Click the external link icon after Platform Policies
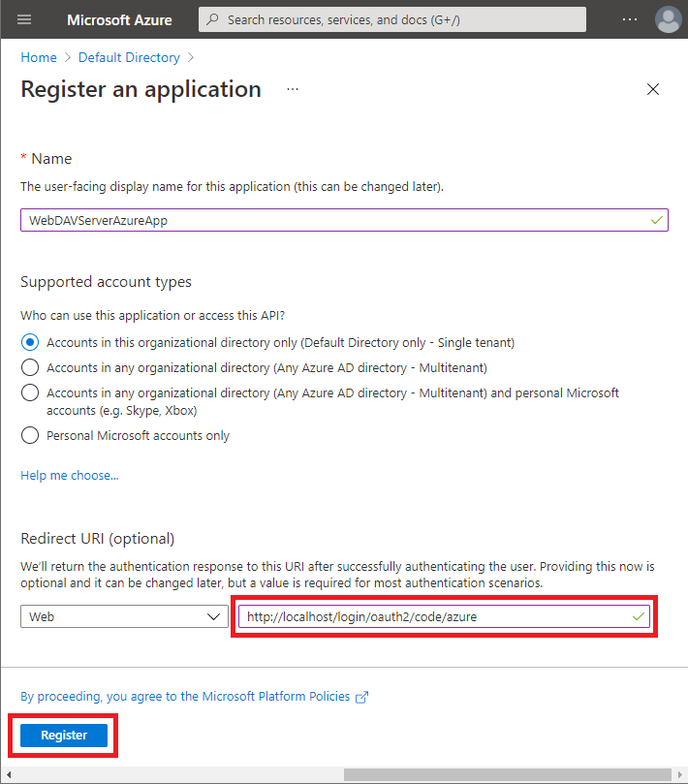 (x=361, y=697)
